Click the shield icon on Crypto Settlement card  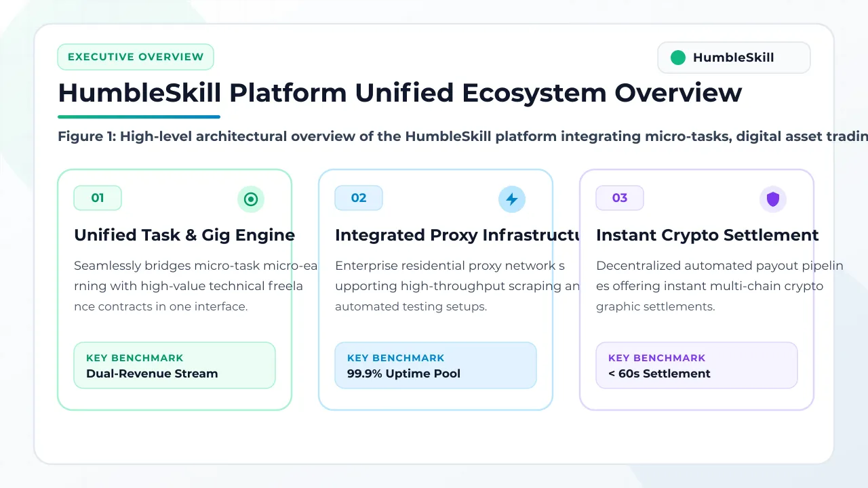pos(773,199)
